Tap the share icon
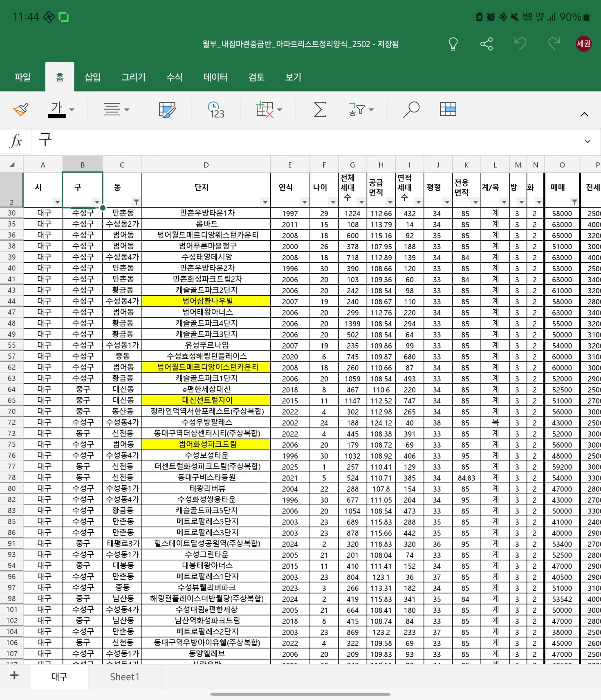 pos(487,44)
